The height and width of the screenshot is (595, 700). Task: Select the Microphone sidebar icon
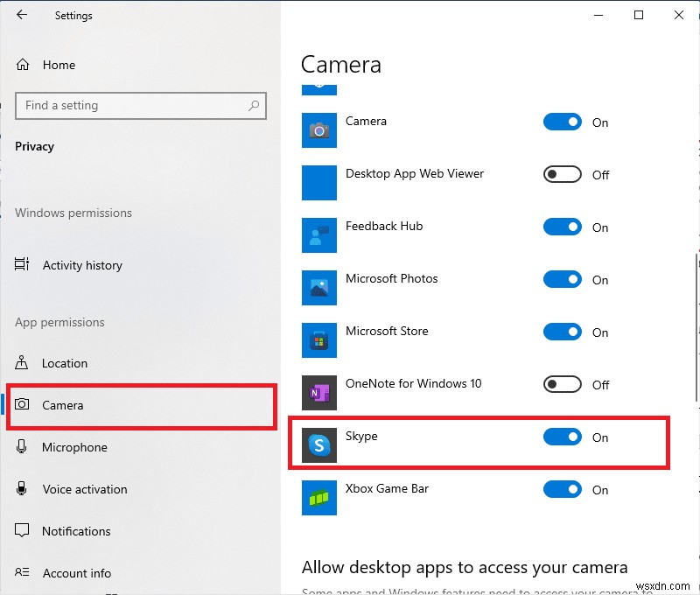click(x=21, y=446)
